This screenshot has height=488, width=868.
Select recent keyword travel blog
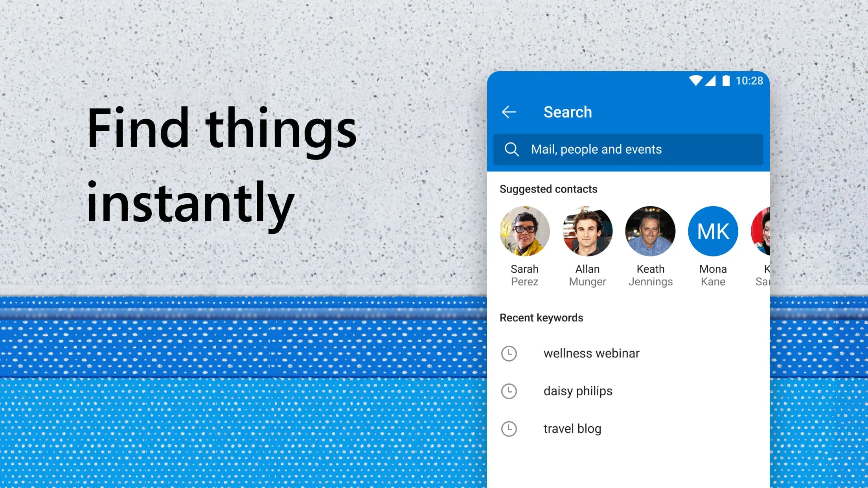coord(572,428)
